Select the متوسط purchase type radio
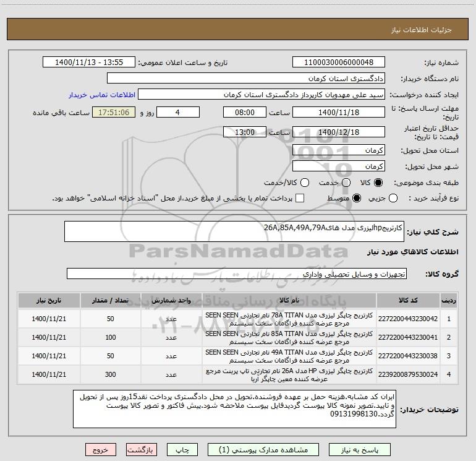Screen dimensions: 476x461 (357, 198)
